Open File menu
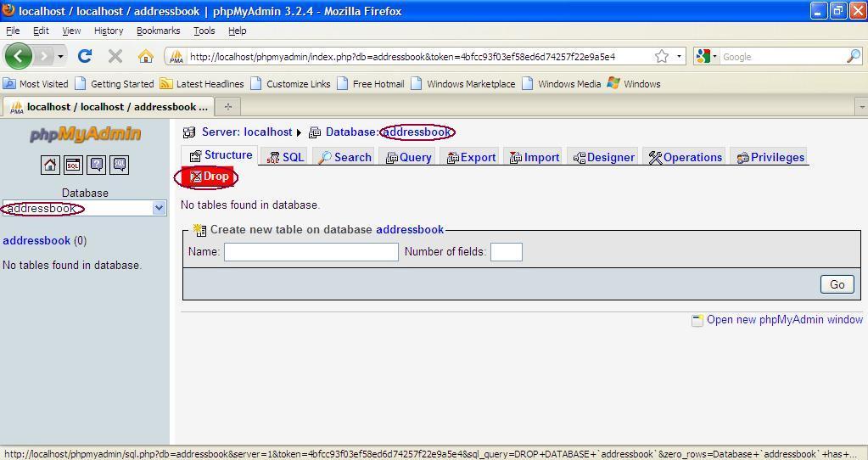The image size is (868, 460). click(x=13, y=31)
